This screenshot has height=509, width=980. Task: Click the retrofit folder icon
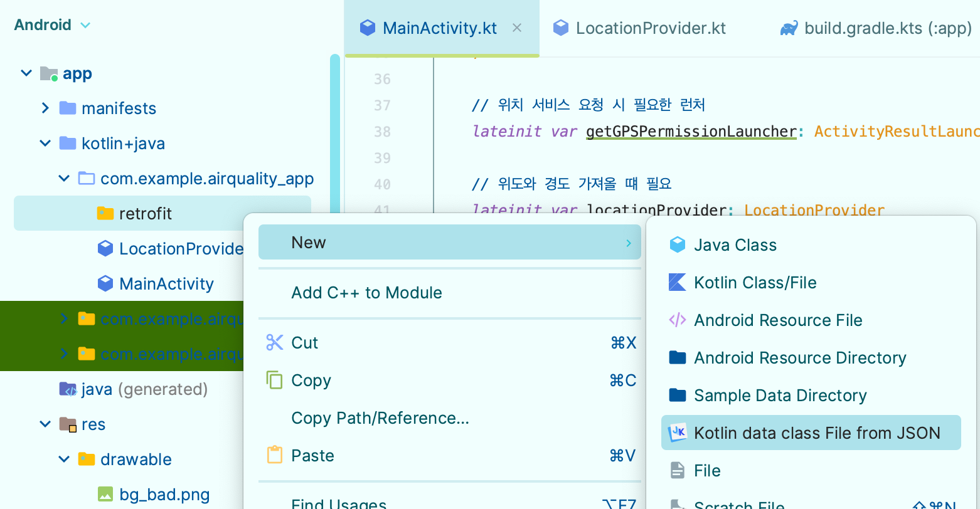tap(105, 214)
